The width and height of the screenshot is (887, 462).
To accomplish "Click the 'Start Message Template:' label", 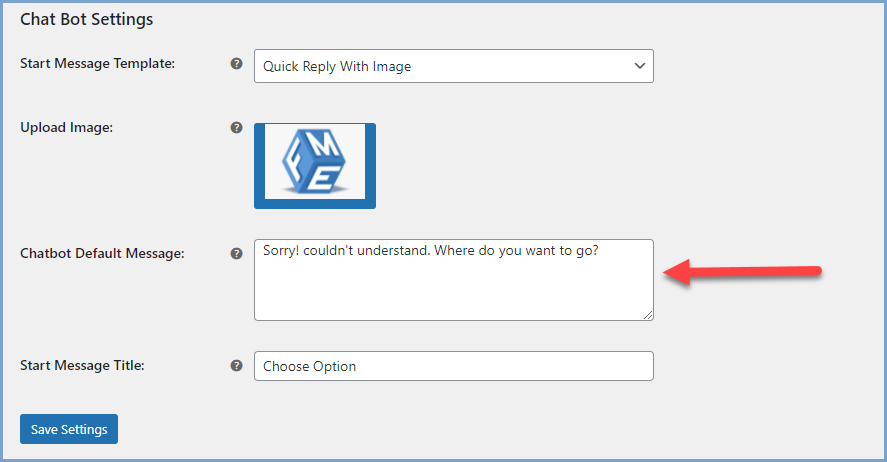I will (x=97, y=63).
